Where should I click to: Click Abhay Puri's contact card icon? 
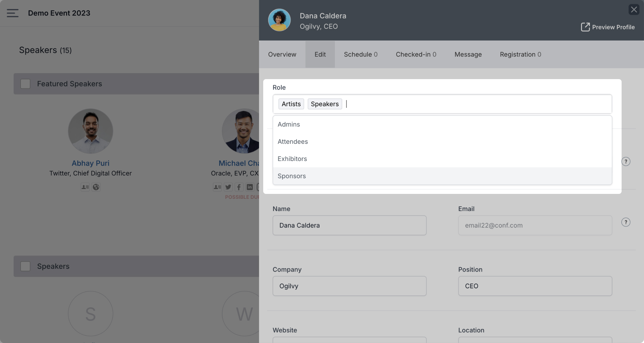(85, 187)
